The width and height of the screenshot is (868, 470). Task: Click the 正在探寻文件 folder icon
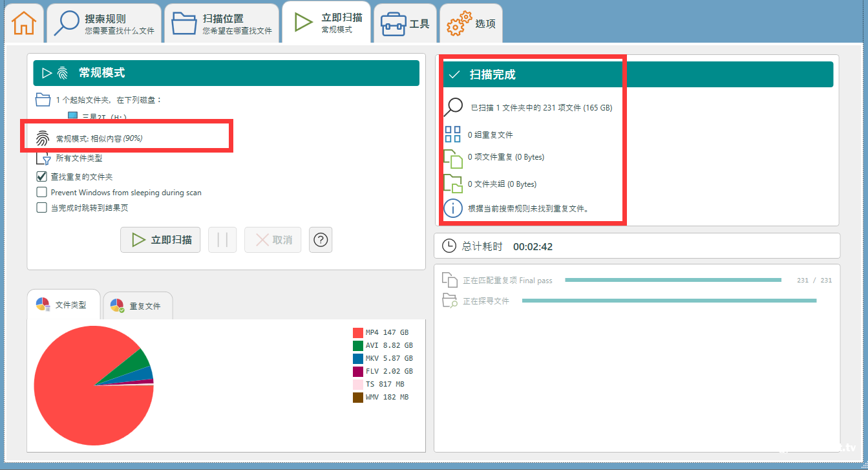449,300
